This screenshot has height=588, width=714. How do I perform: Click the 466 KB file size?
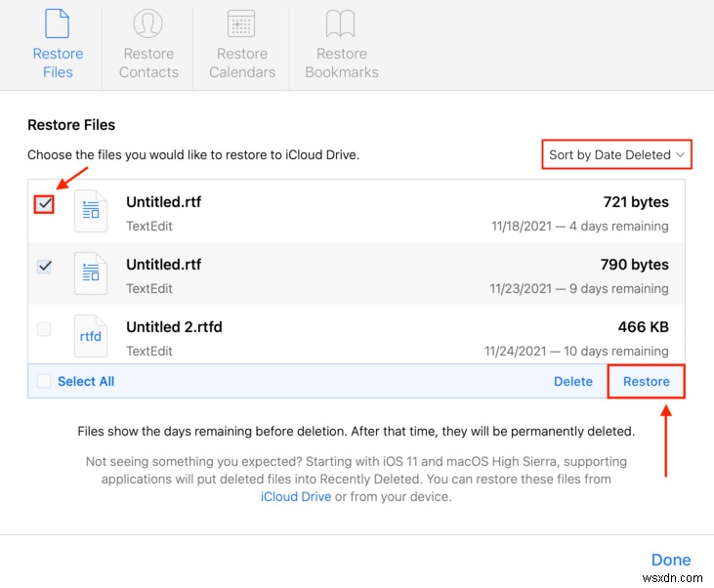[x=643, y=327]
